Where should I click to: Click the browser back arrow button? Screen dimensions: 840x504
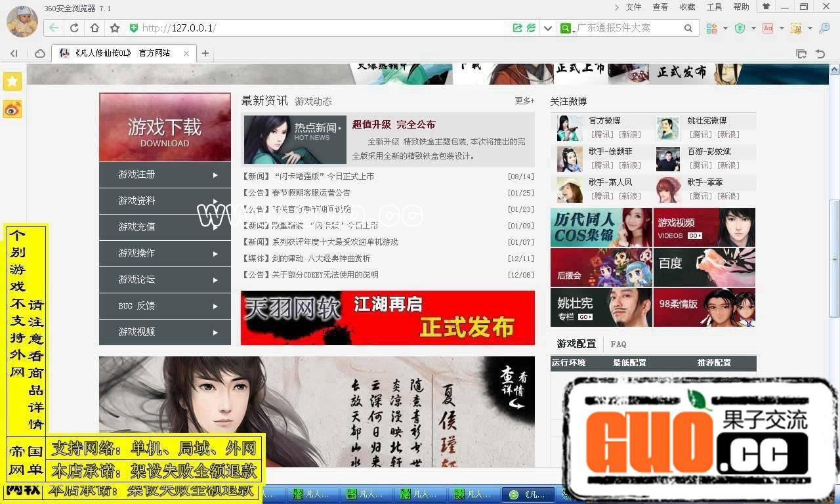tap(54, 28)
